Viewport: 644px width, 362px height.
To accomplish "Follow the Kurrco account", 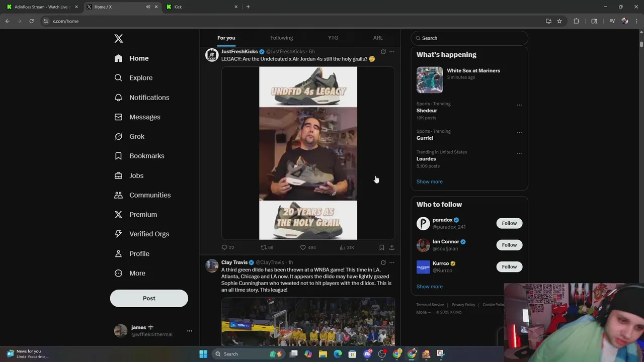I will click(x=509, y=267).
